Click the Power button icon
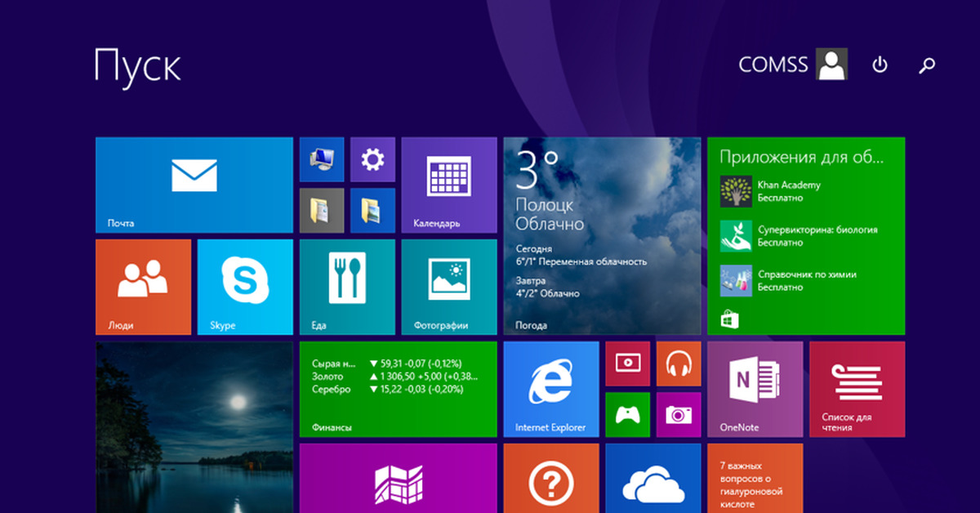Image resolution: width=980 pixels, height=513 pixels. tap(880, 65)
